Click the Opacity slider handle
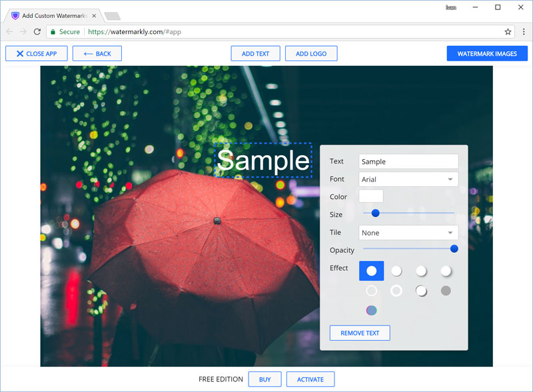Image resolution: width=533 pixels, height=392 pixels. tap(454, 249)
